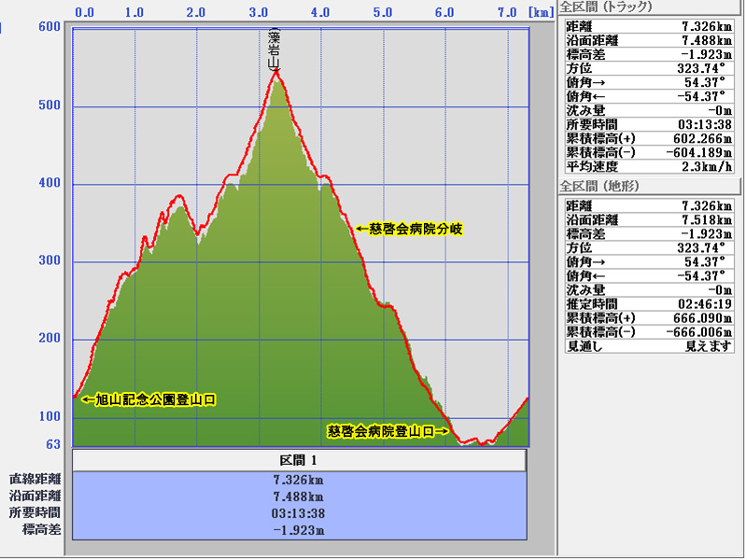This screenshot has width=747, height=560.
Task: Click the [km] unit label on distance axis
Action: point(540,13)
